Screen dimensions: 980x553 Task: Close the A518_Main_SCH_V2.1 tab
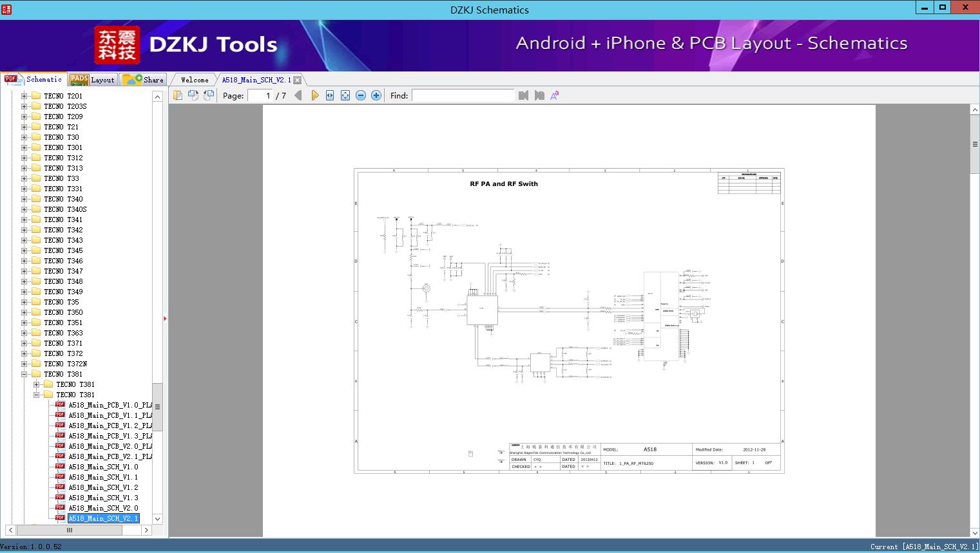point(297,80)
